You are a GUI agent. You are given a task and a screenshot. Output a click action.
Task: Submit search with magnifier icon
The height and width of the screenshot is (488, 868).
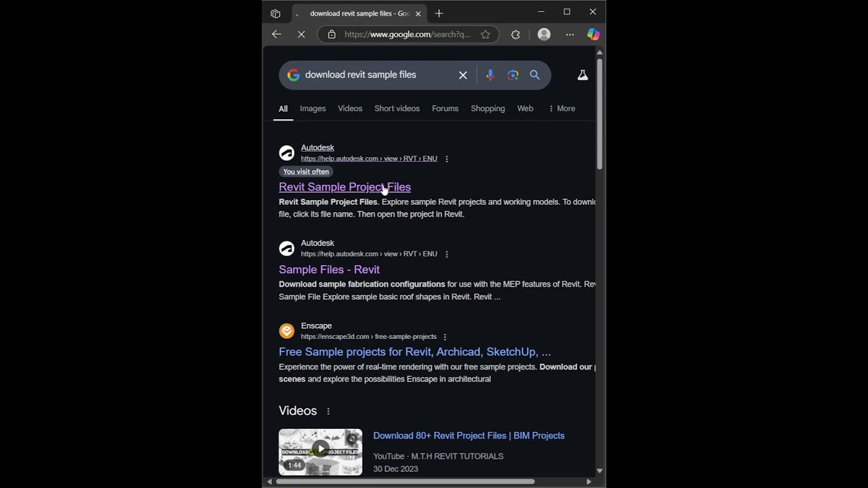point(535,75)
